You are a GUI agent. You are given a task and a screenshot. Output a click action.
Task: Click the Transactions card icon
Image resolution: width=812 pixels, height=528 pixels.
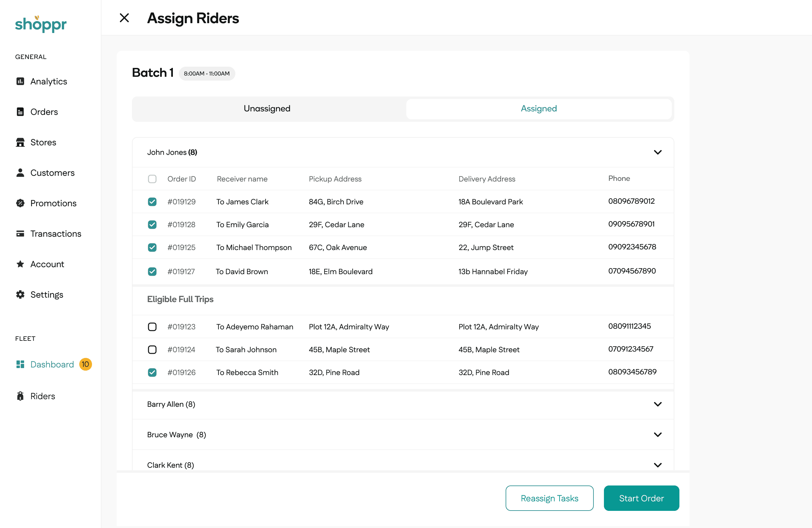(x=20, y=234)
